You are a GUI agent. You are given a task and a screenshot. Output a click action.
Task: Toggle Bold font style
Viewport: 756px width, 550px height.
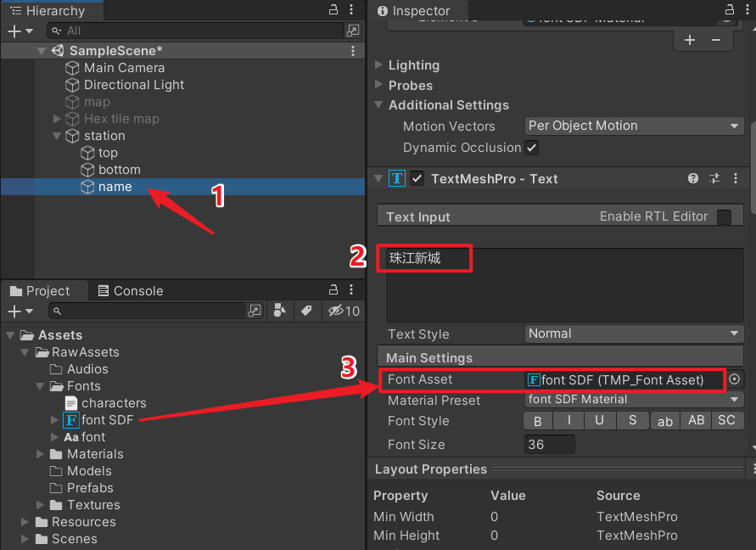[x=538, y=421]
